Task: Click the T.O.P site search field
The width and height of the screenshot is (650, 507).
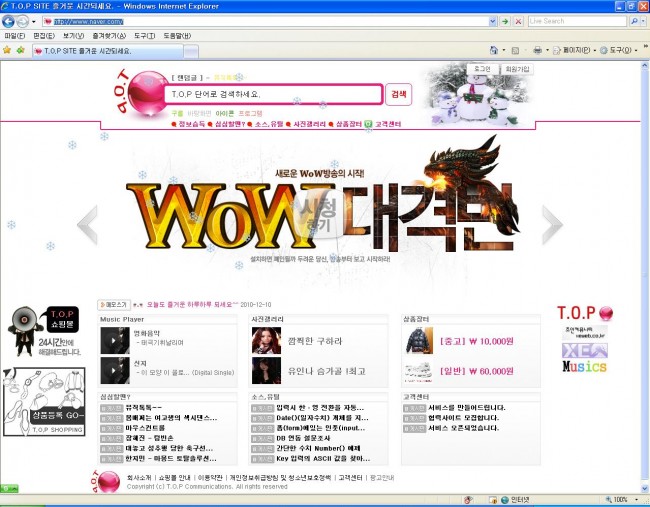Action: point(273,94)
